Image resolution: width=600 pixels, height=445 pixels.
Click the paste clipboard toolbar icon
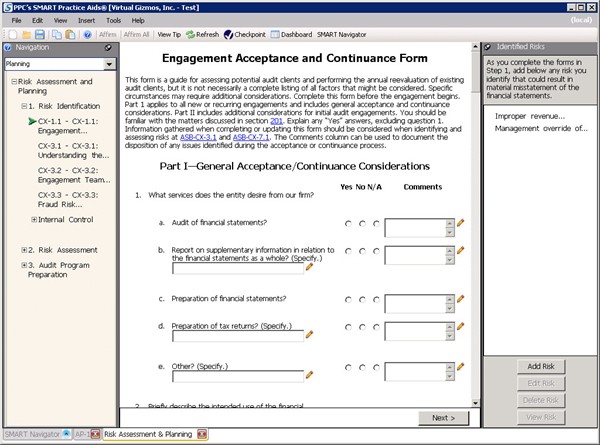[x=72, y=34]
